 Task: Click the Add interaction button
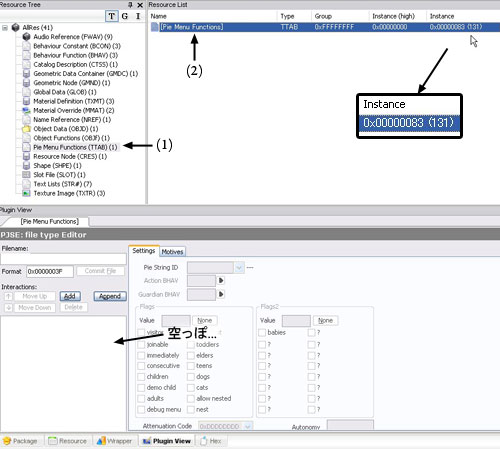point(70,296)
